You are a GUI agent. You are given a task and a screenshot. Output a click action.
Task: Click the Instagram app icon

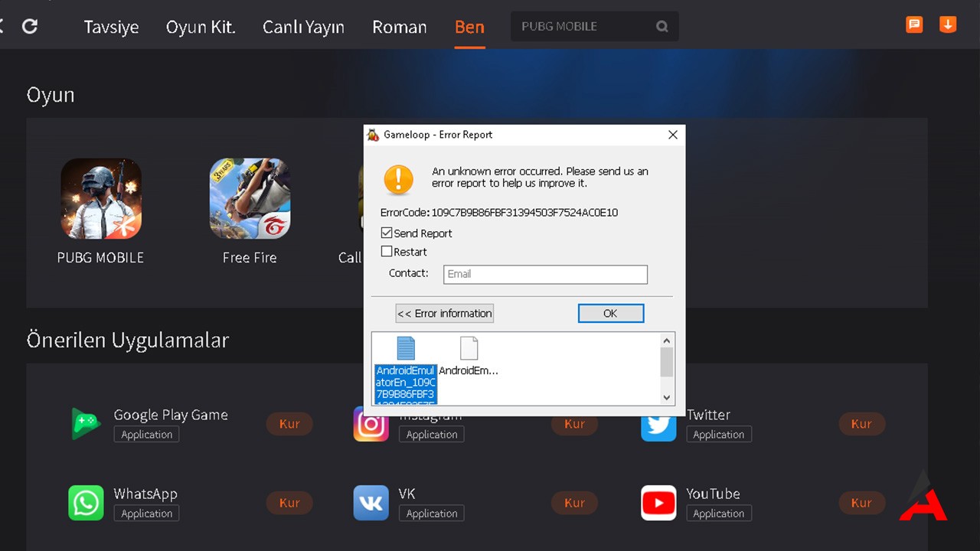pyautogui.click(x=371, y=423)
